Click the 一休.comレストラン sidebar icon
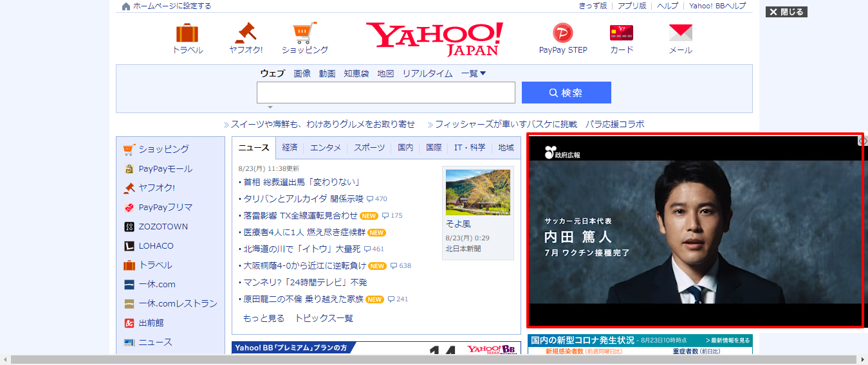The image size is (868, 365). point(129,304)
